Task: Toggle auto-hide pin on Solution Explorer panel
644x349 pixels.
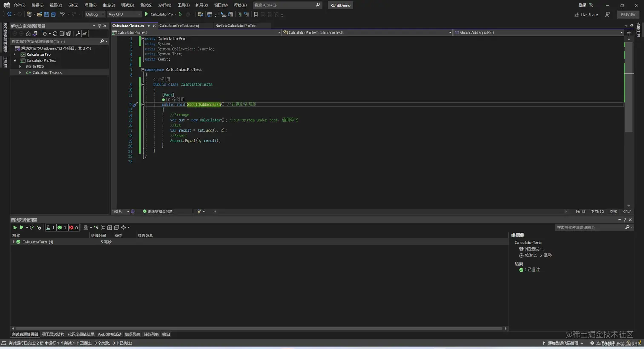Action: (x=99, y=26)
